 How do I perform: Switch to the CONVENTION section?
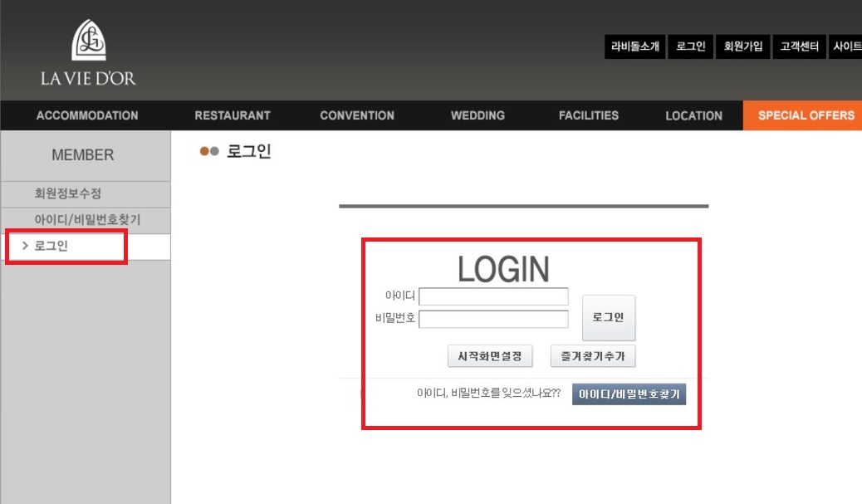(356, 115)
